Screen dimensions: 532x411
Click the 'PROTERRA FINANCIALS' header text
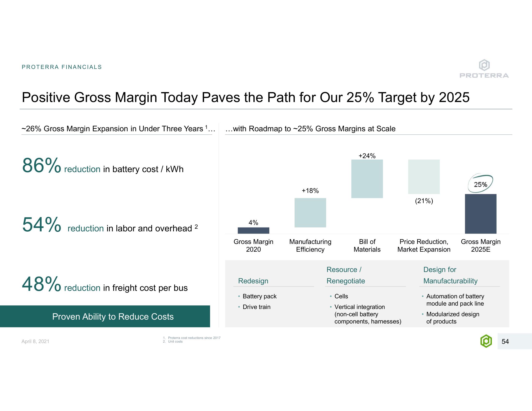coord(62,67)
